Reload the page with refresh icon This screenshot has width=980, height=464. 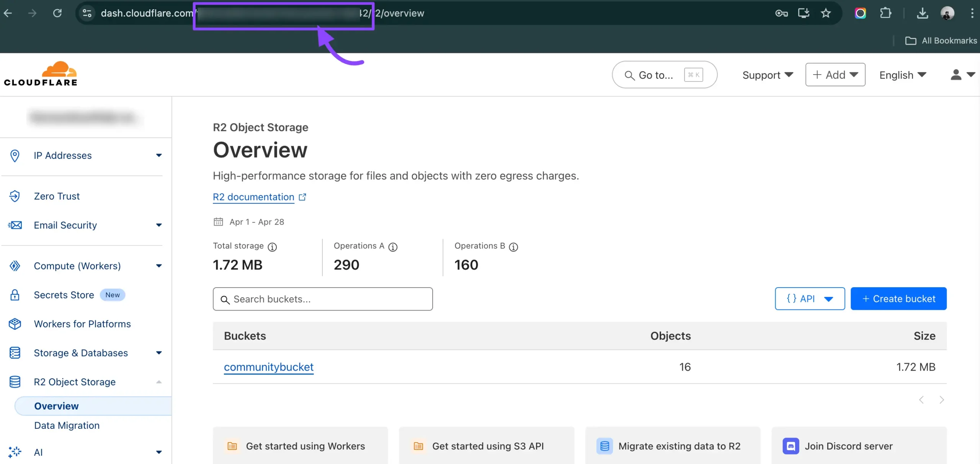click(57, 13)
